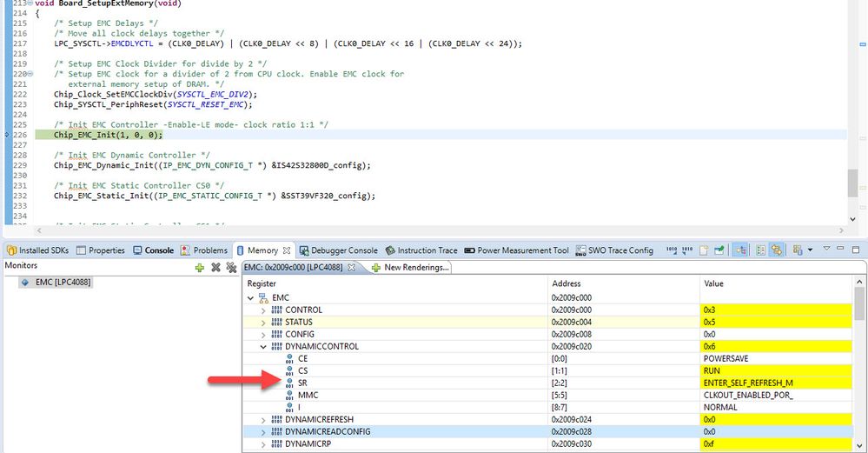Select the CS bit field row
Screen dimensions: 868x453
tap(548, 371)
